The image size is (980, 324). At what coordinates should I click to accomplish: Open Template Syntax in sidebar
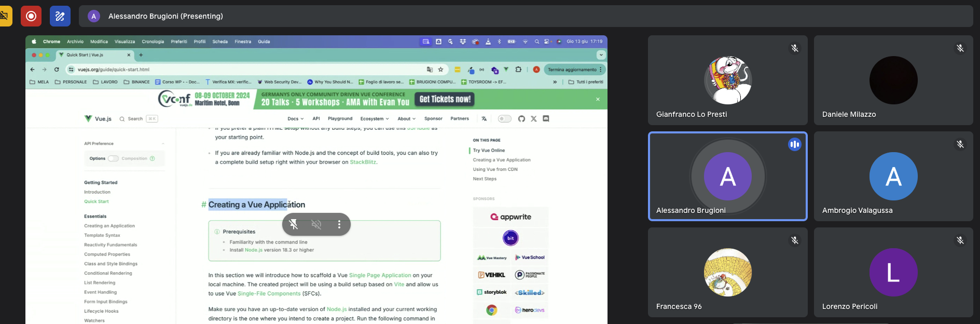click(x=102, y=235)
